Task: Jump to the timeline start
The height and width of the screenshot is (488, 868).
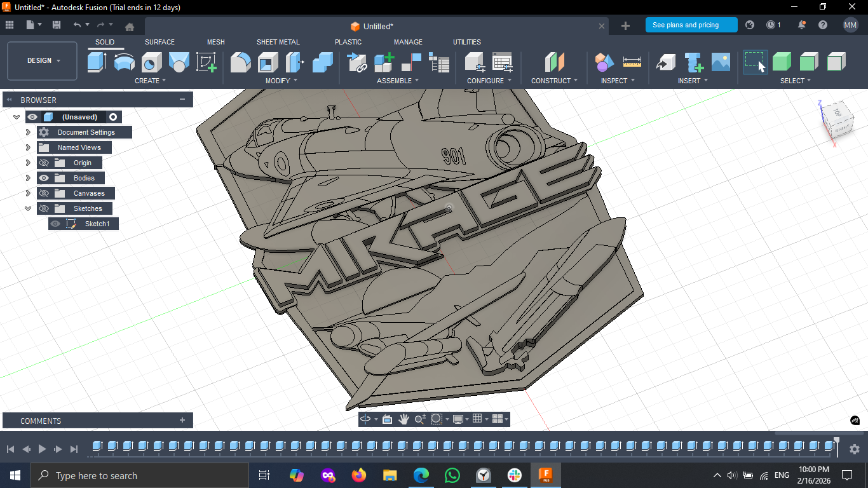Action: coord(10,449)
